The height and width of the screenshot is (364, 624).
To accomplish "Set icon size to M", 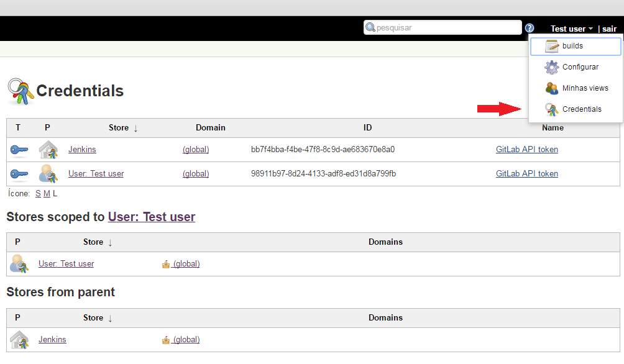I will click(x=47, y=193).
